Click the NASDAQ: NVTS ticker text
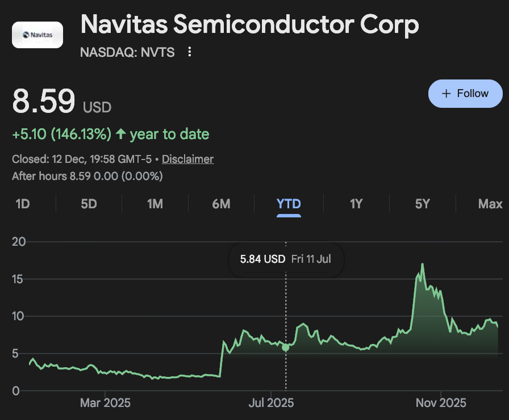509x420 pixels. pyautogui.click(x=127, y=52)
